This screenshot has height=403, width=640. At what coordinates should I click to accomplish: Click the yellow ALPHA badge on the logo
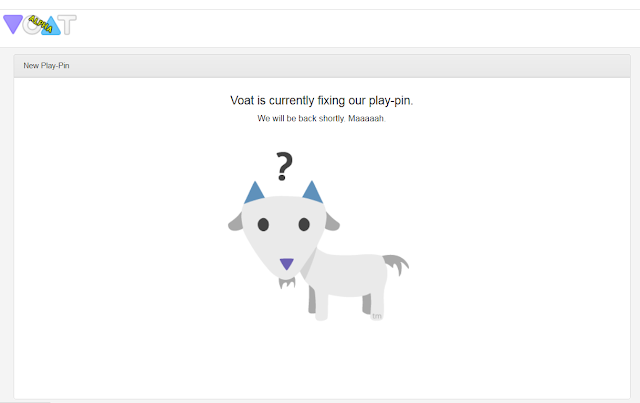coord(40,24)
